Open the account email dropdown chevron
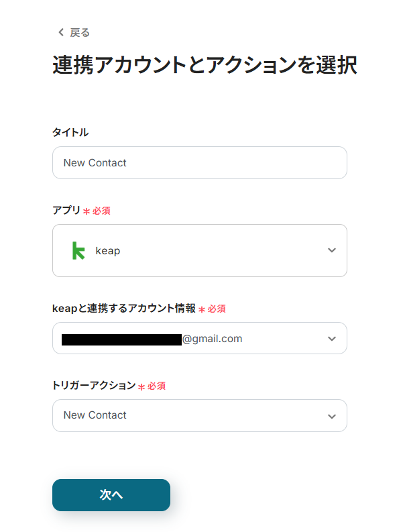The image size is (403, 532). point(331,338)
